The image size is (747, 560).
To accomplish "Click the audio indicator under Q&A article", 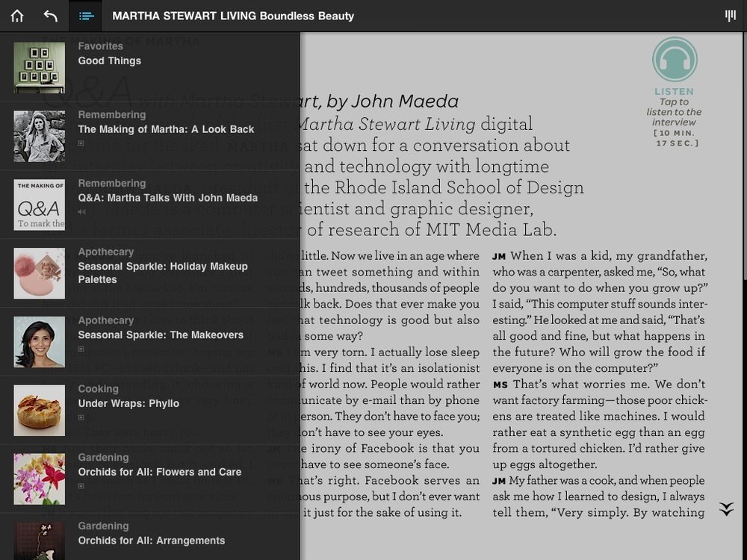I will tap(82, 211).
